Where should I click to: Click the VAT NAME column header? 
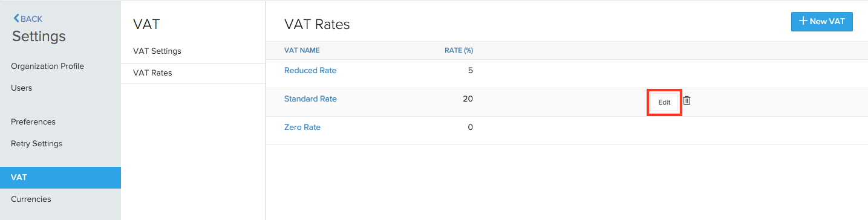302,50
